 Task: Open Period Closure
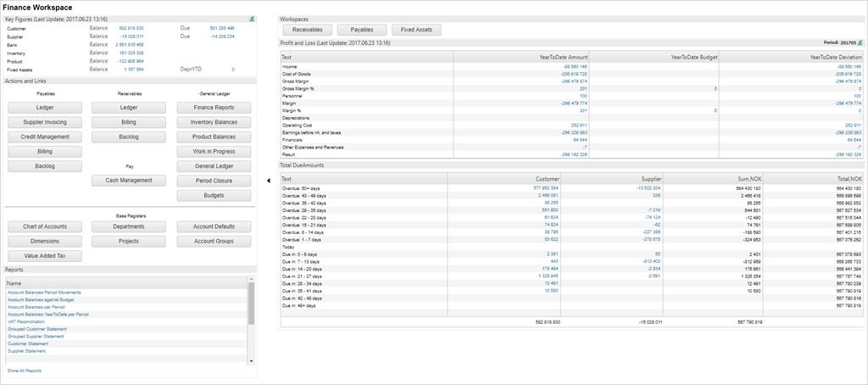[x=214, y=181]
